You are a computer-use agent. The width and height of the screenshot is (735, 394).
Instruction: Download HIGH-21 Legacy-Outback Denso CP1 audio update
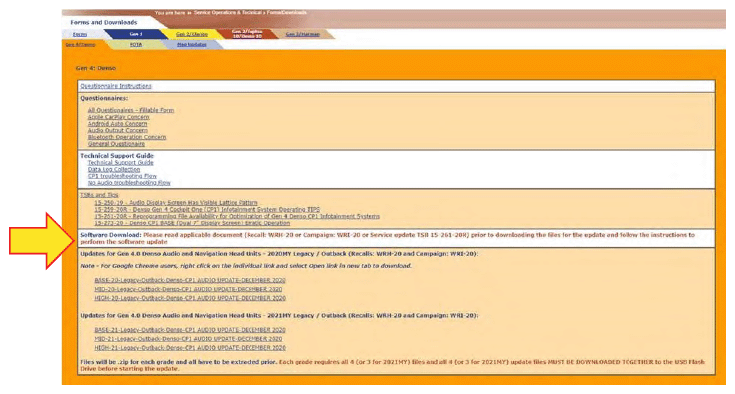coord(190,348)
